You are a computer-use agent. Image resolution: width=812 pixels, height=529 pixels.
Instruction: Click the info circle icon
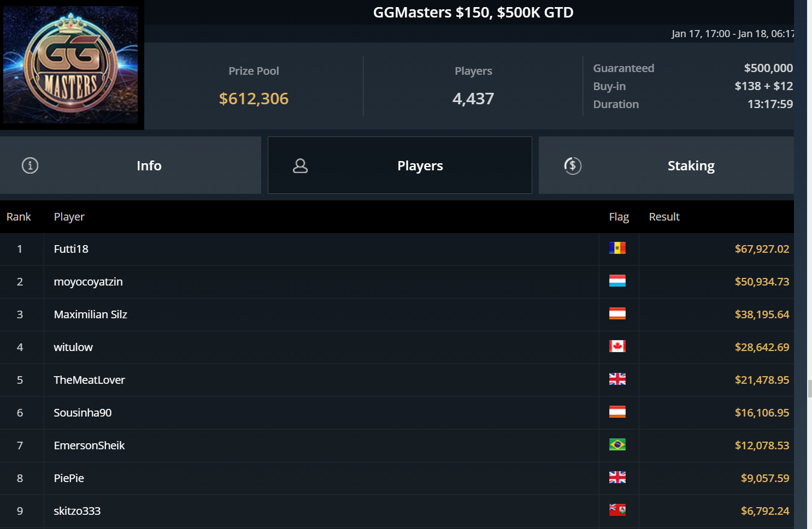click(30, 165)
